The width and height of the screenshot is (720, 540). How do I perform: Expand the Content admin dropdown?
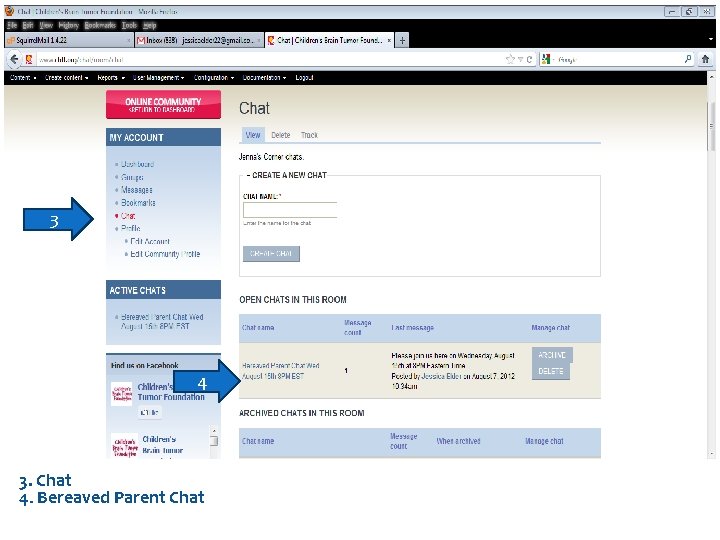coord(23,78)
